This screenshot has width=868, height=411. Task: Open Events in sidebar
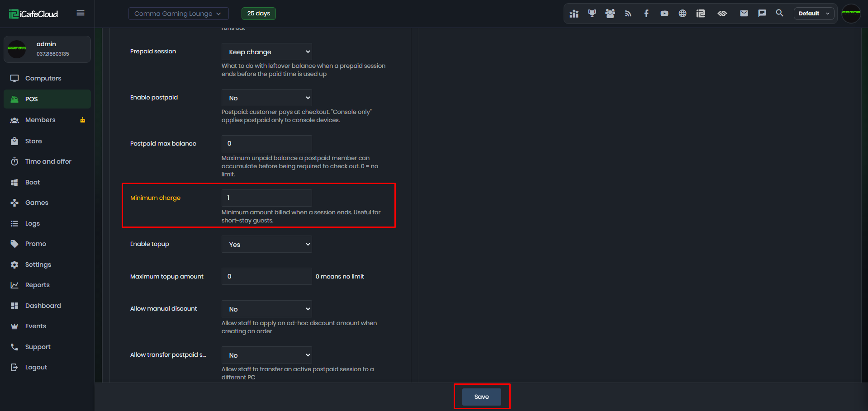click(x=47, y=326)
